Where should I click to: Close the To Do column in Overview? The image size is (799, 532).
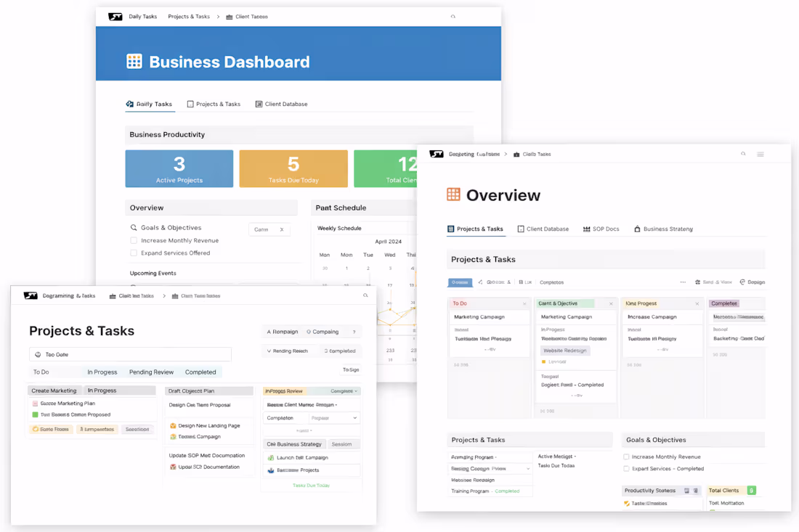[524, 303]
